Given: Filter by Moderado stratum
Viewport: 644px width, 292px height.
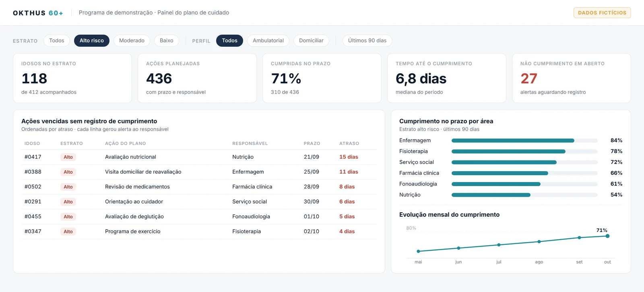Looking at the screenshot, I should pyautogui.click(x=132, y=41).
